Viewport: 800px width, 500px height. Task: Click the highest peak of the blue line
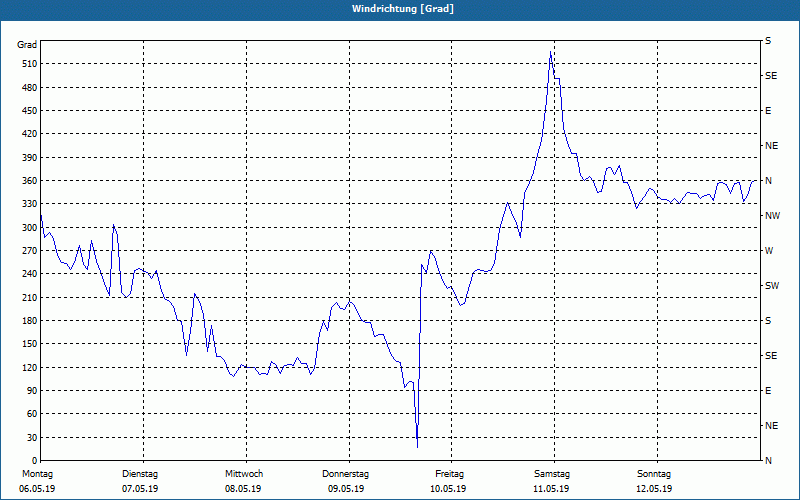click(551, 52)
